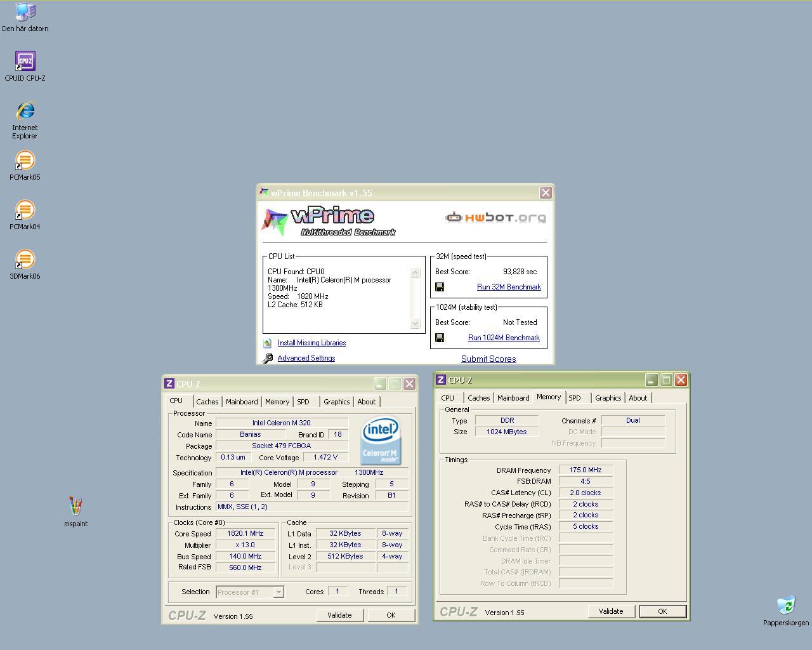The width and height of the screenshot is (812, 650).
Task: Close the CPU-Z Memory window
Action: (x=681, y=380)
